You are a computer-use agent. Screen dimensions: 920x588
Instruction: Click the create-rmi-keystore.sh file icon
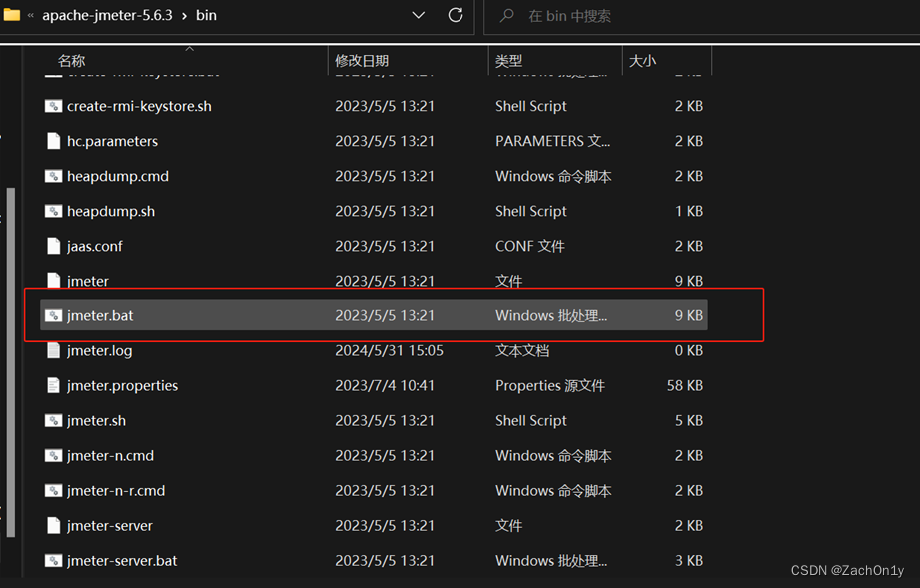click(x=53, y=106)
